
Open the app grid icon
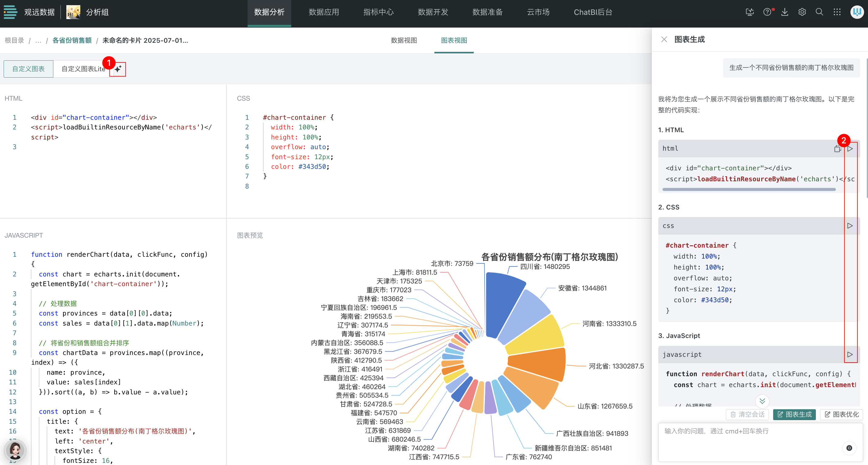(837, 12)
